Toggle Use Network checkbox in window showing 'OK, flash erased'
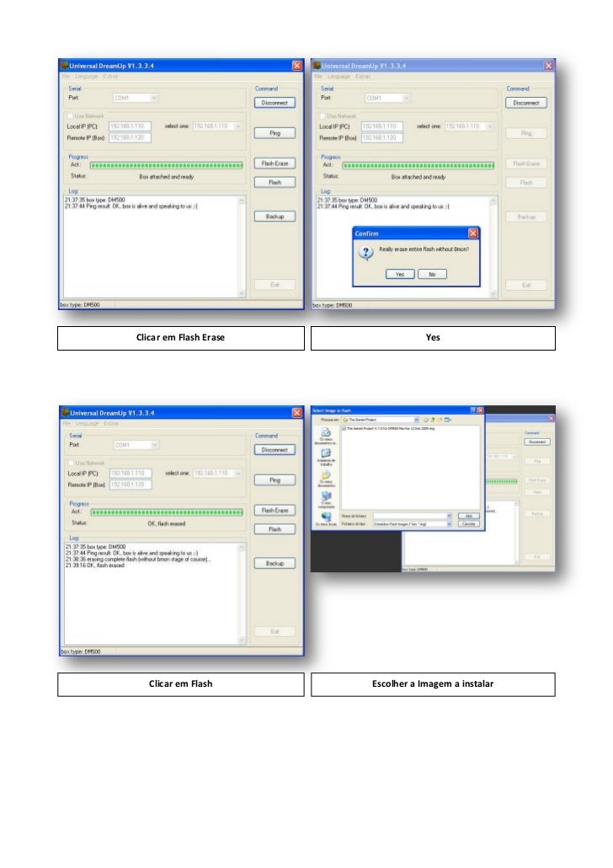The width and height of the screenshot is (613, 868). point(71,463)
